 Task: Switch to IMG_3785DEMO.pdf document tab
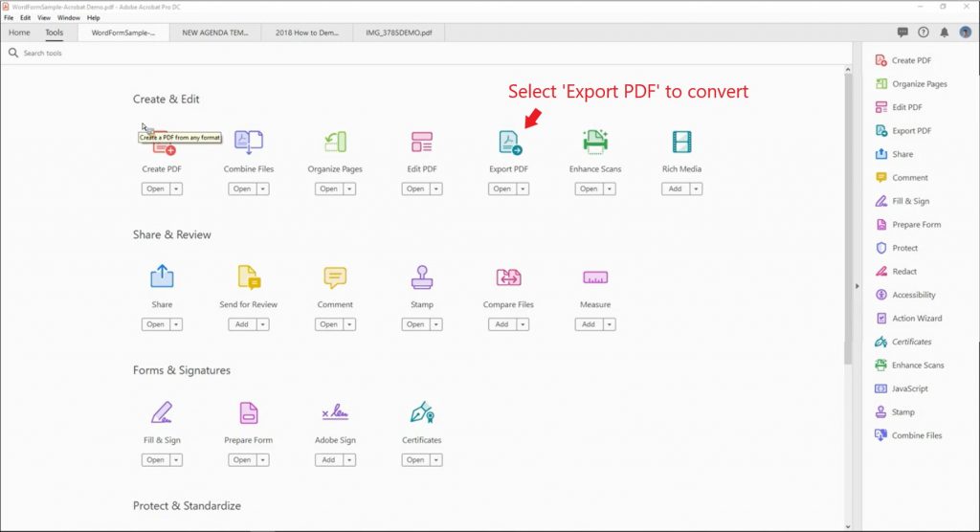[x=399, y=33]
